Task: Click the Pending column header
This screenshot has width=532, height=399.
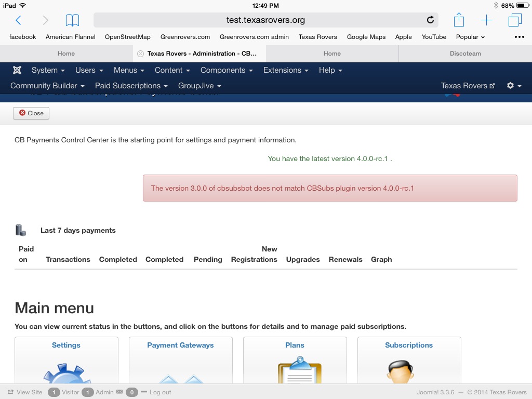Action: coord(208,260)
